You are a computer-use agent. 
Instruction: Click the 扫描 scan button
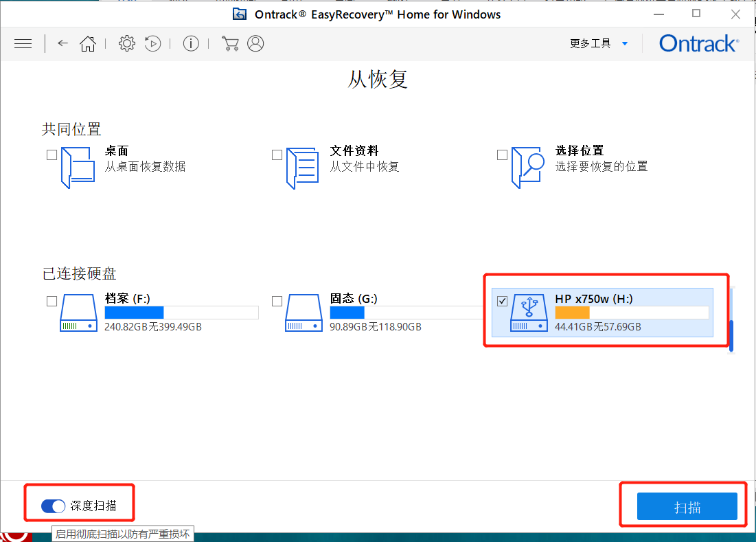(687, 506)
